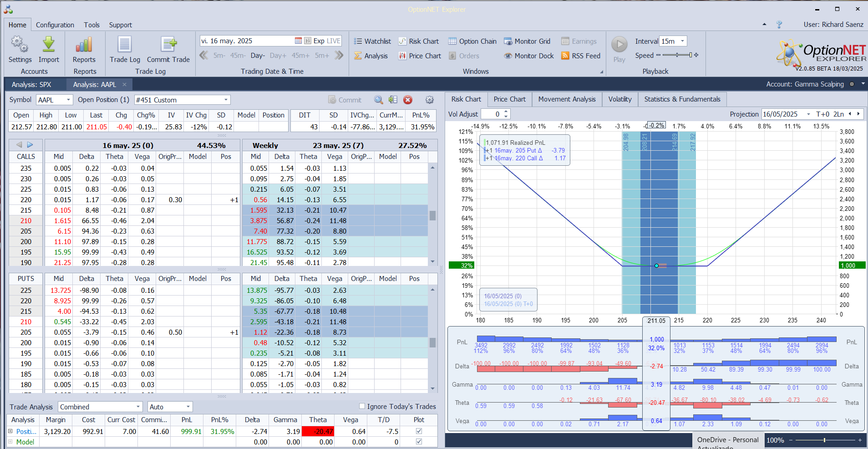Increase the Vol Adjust stepper value
868x449 pixels.
click(x=506, y=112)
